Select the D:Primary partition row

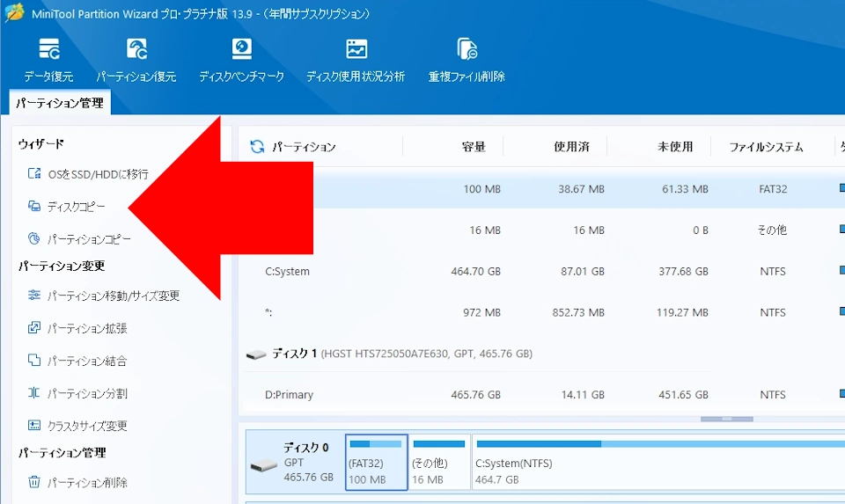[541, 395]
